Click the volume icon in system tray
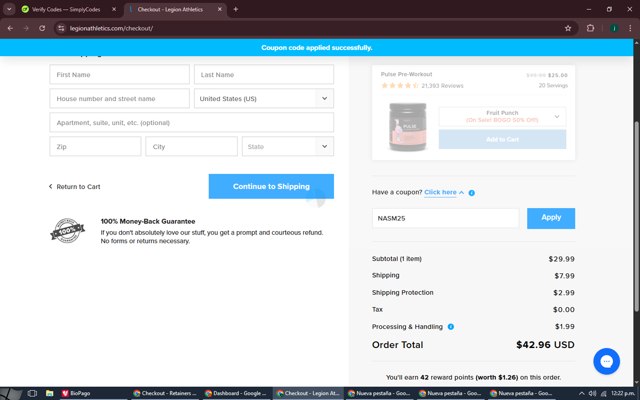This screenshot has height=400, width=640. (x=593, y=393)
